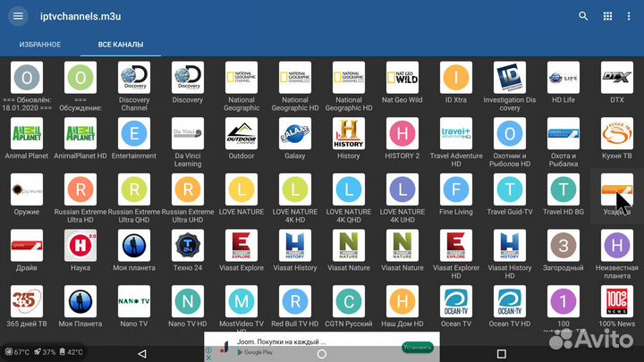Tap the Android back navigation button
644x362 pixels.
pyautogui.click(x=141, y=353)
